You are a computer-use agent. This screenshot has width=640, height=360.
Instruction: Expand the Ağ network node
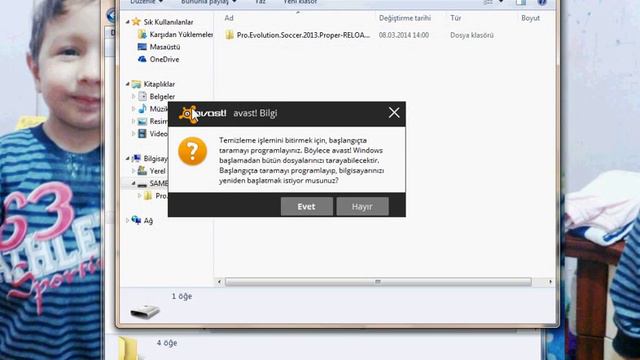127,220
